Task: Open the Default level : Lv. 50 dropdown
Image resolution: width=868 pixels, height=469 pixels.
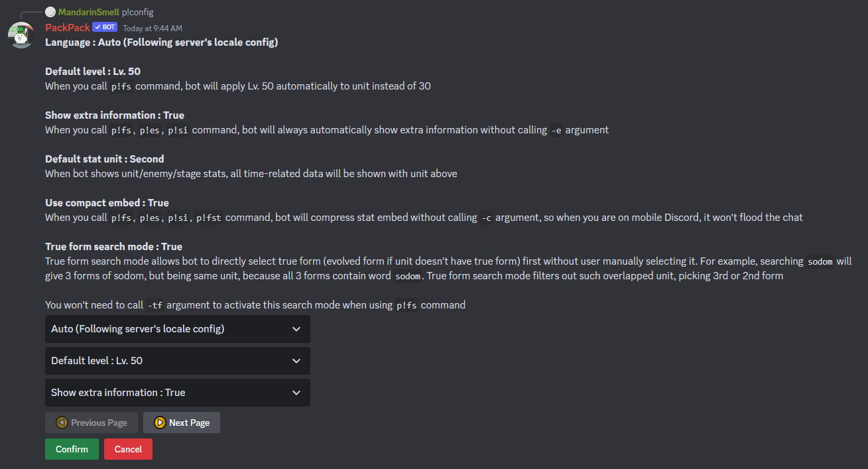Action: 178,361
